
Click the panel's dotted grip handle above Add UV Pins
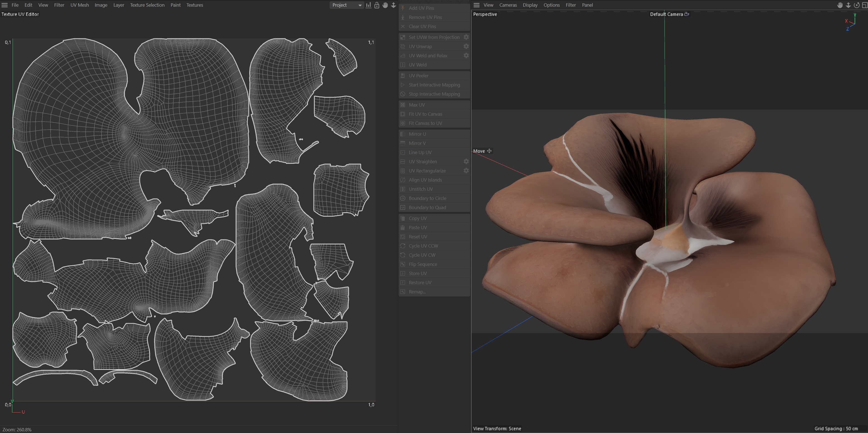tap(434, 2)
